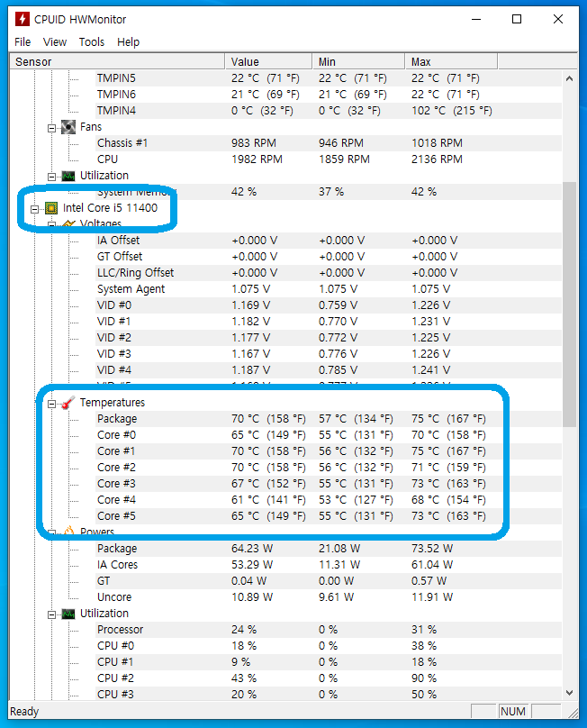Click the Temperatures thermometer icon
The image size is (587, 728).
pyautogui.click(x=68, y=403)
